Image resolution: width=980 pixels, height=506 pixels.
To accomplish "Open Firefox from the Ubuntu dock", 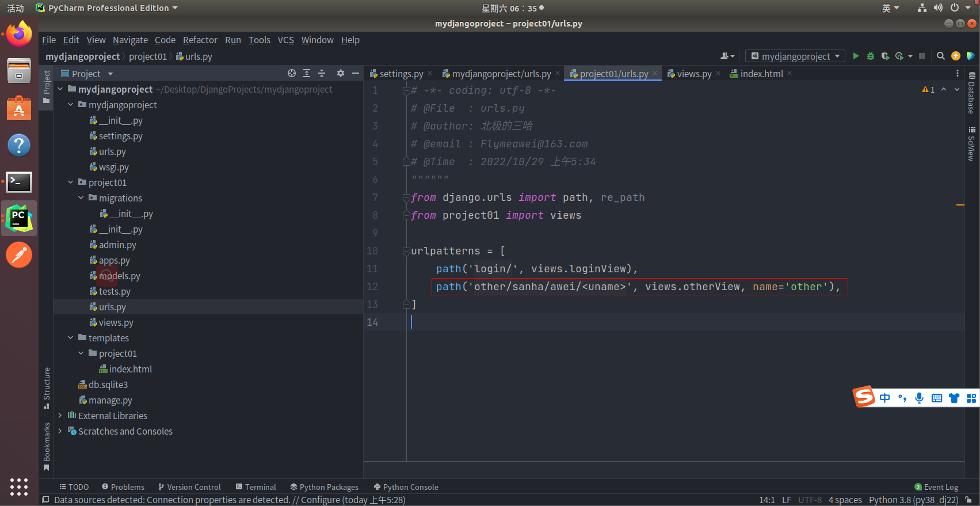I will point(19,34).
